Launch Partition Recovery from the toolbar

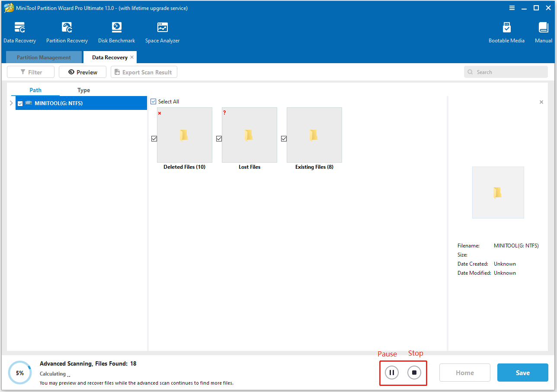(x=67, y=28)
